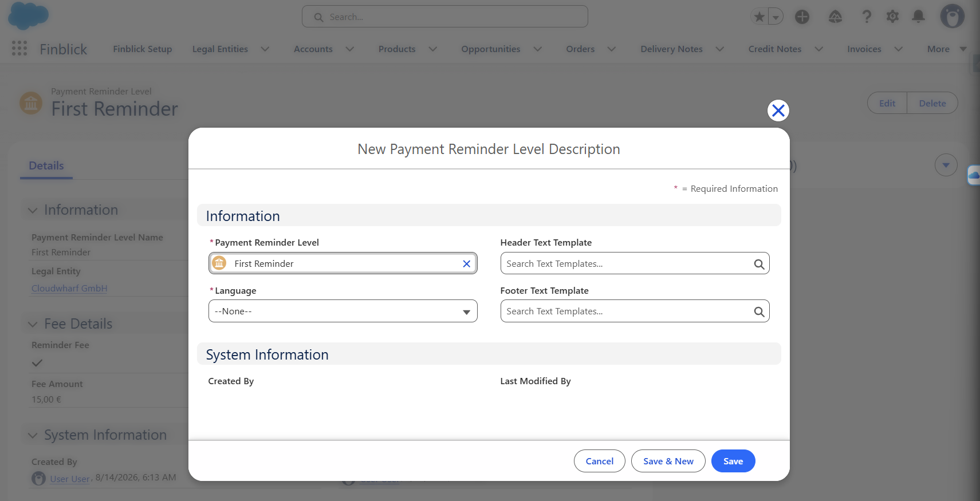Open Products tab
Screen dimensions: 980x501
(x=397, y=49)
